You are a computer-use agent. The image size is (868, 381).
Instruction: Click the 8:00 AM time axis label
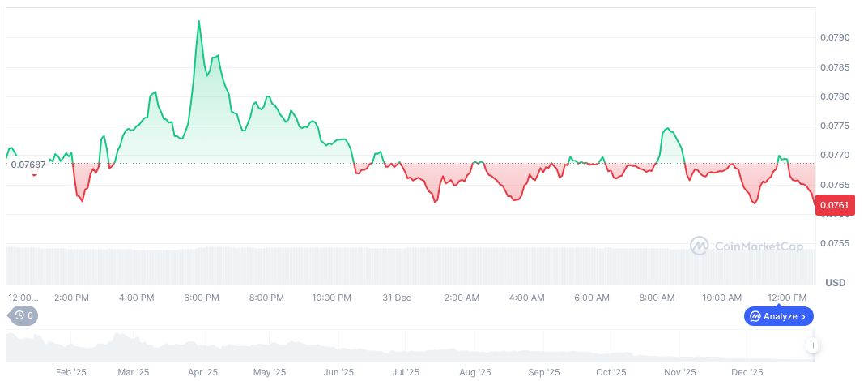657,298
